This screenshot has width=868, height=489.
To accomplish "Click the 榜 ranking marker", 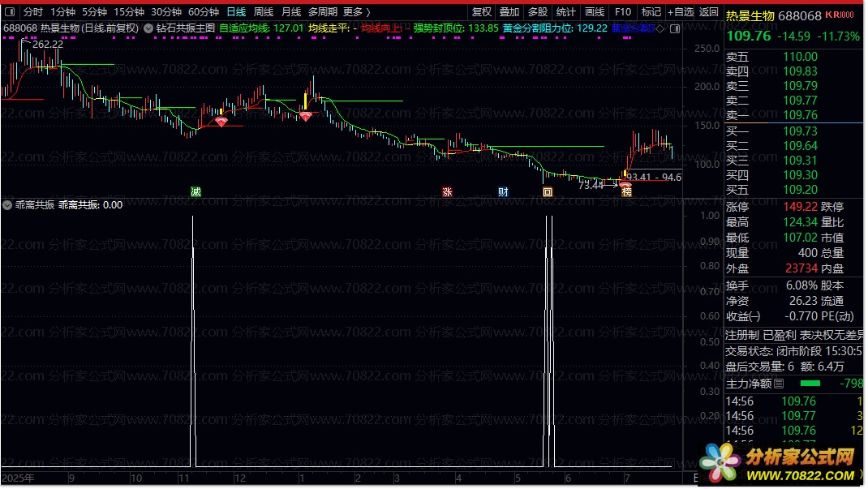I will [626, 192].
